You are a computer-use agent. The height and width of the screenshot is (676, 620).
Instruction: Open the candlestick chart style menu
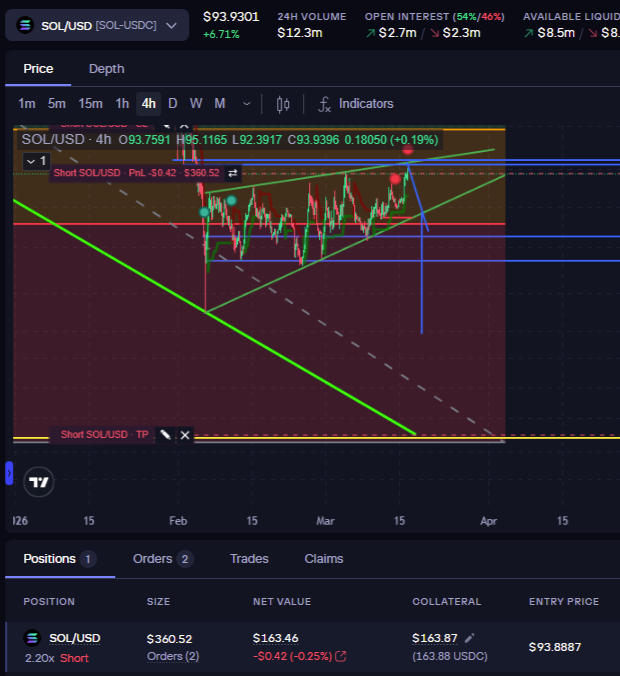coord(283,104)
